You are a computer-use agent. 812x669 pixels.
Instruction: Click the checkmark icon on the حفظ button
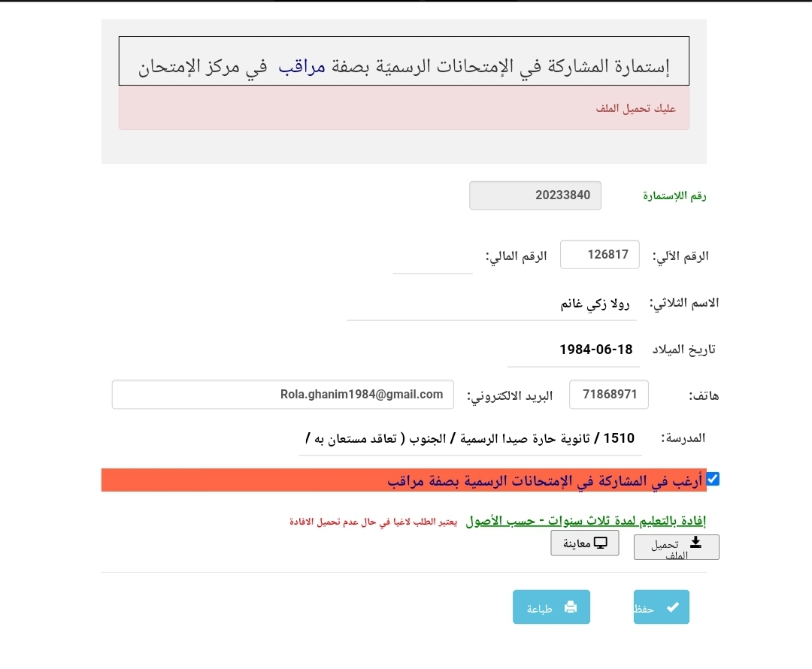click(672, 607)
